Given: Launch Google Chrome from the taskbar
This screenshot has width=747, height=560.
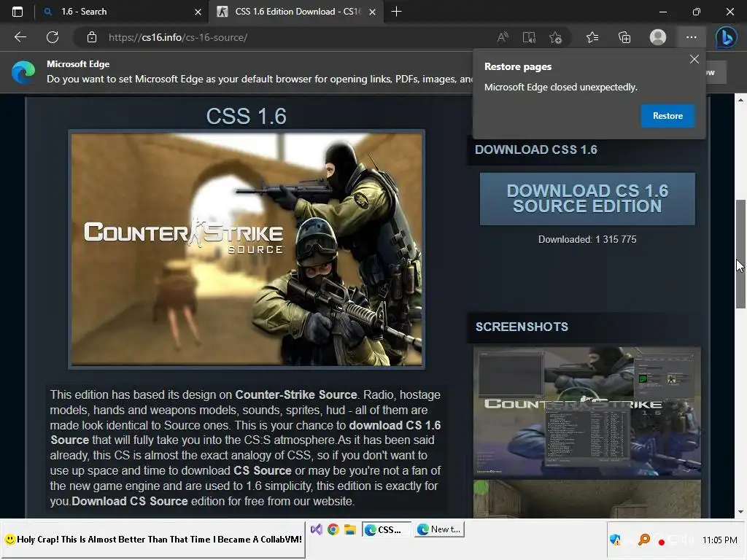Looking at the screenshot, I should tap(333, 529).
